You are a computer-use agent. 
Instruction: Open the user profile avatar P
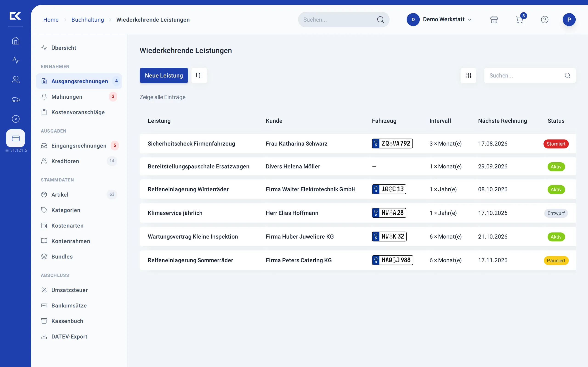click(x=569, y=19)
